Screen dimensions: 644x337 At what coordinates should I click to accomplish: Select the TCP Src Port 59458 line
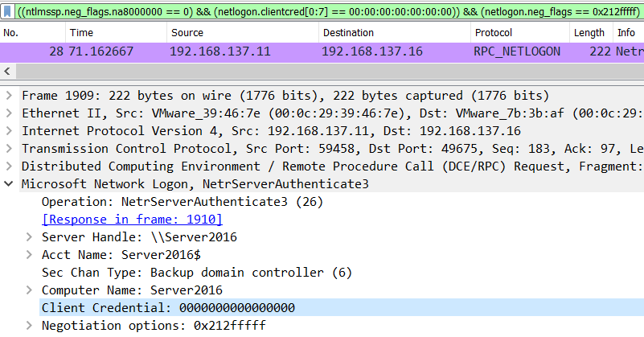(333, 149)
